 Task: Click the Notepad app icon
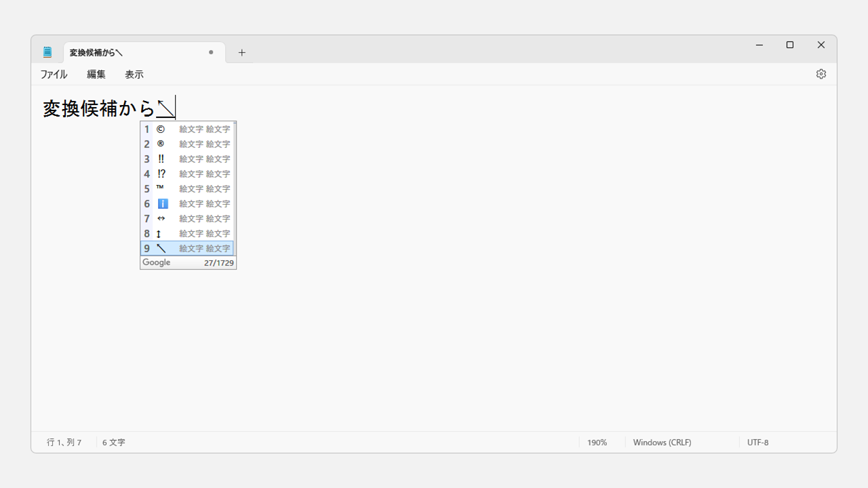[47, 52]
